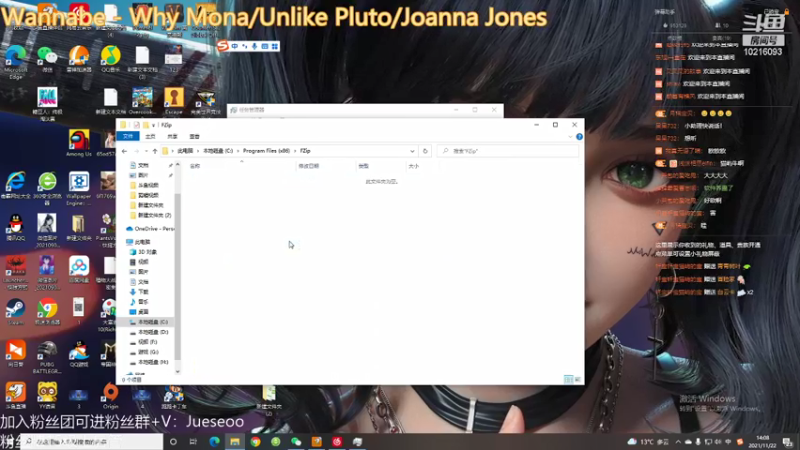Open Microsoft Edge desktop shortcut
The image size is (800, 450).
click(x=15, y=62)
